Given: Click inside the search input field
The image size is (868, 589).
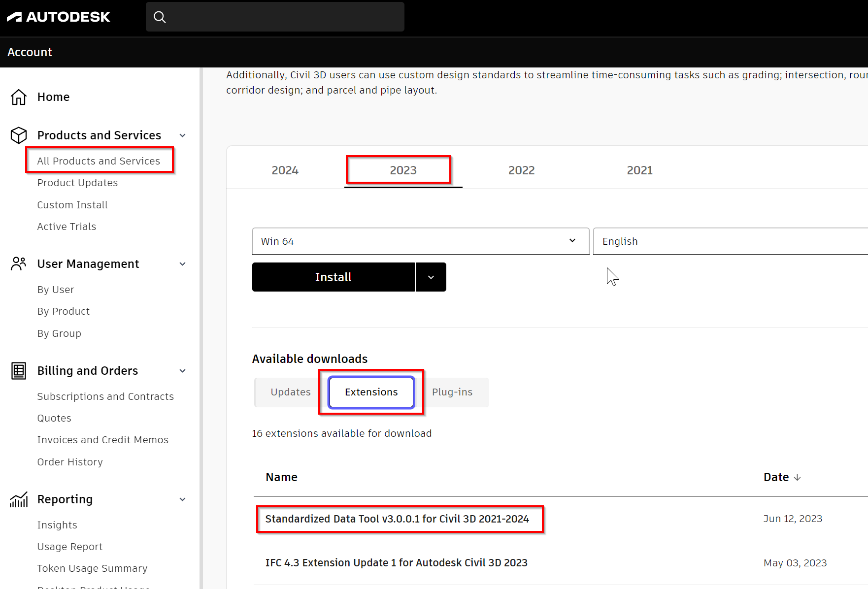Looking at the screenshot, I should tap(275, 16).
